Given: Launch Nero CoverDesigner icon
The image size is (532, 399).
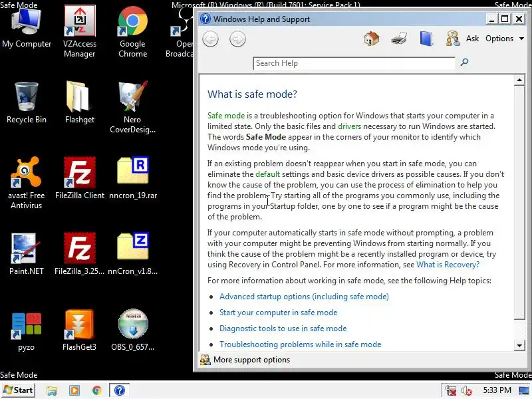Looking at the screenshot, I should pyautogui.click(x=132, y=106).
